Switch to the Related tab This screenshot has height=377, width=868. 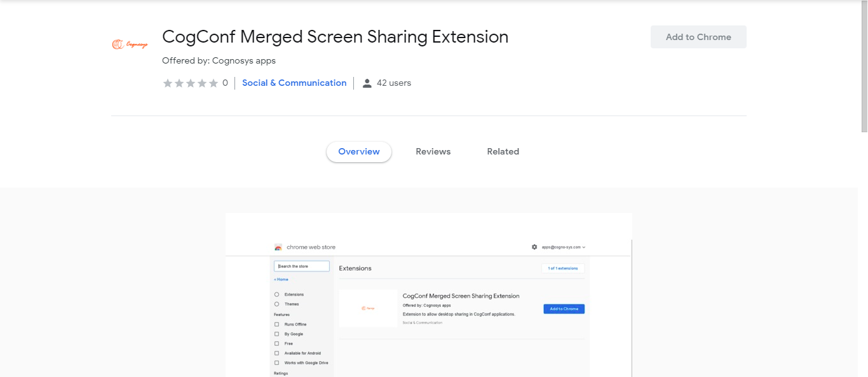point(503,151)
